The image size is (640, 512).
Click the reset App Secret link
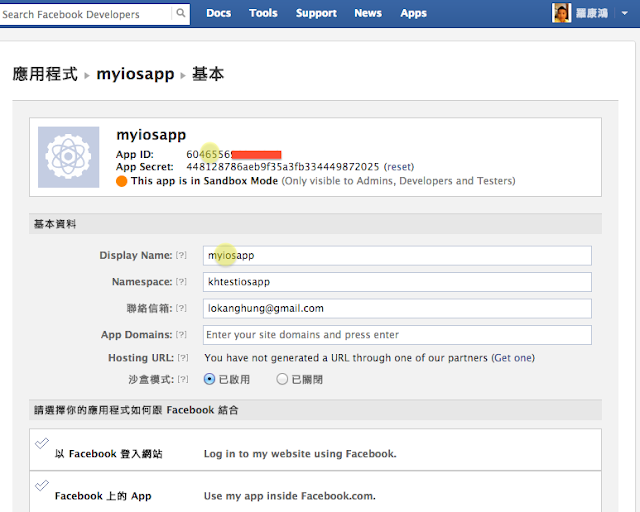(x=399, y=167)
